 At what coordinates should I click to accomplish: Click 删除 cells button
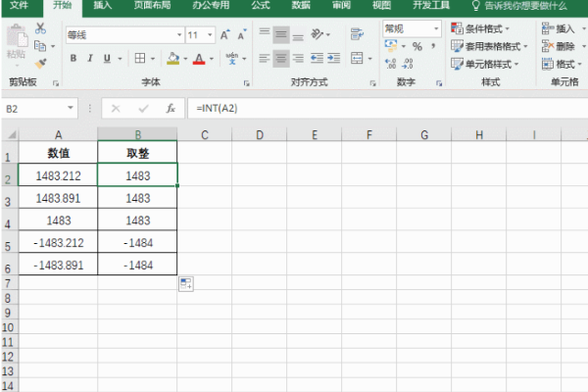coord(558,46)
